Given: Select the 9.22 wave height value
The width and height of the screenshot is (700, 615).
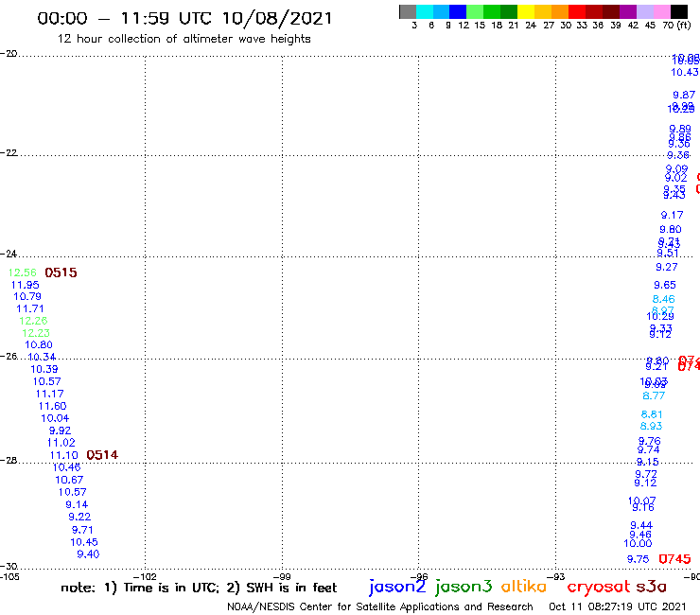Looking at the screenshot, I should click(x=79, y=517).
